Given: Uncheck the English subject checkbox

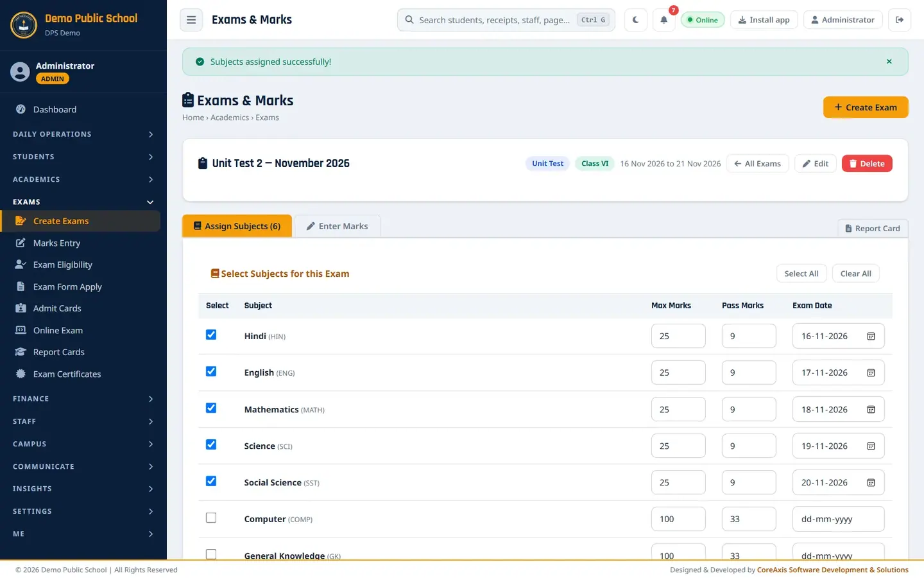Looking at the screenshot, I should pos(211,371).
